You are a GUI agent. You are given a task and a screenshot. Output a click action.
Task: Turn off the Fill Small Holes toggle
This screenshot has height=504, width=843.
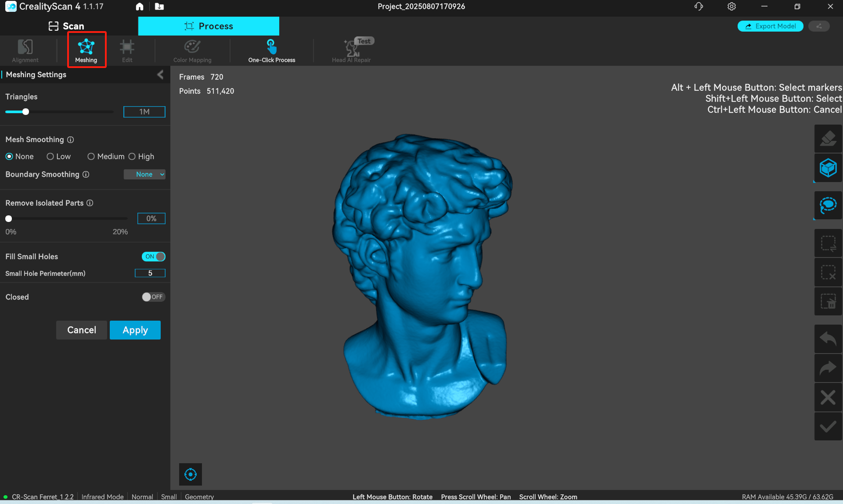(x=154, y=257)
